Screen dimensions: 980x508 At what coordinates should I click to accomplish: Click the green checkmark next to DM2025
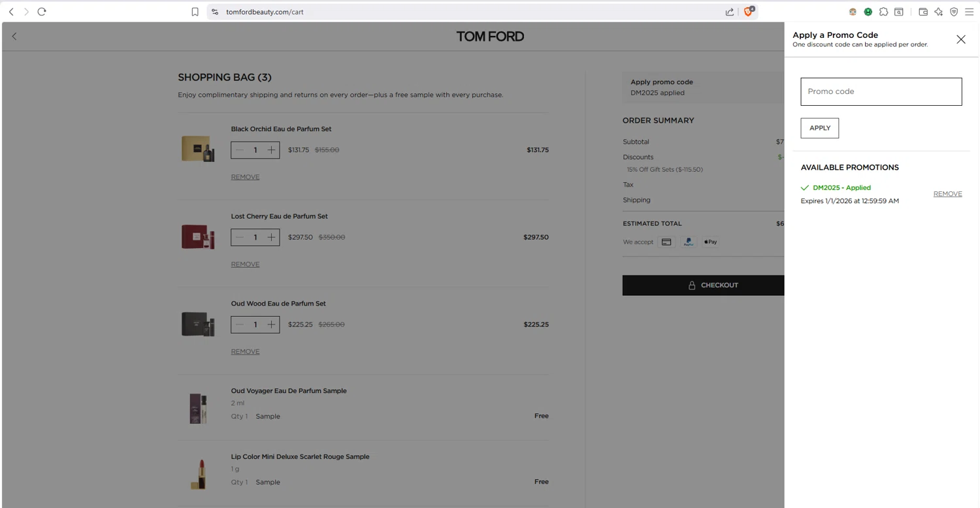805,187
